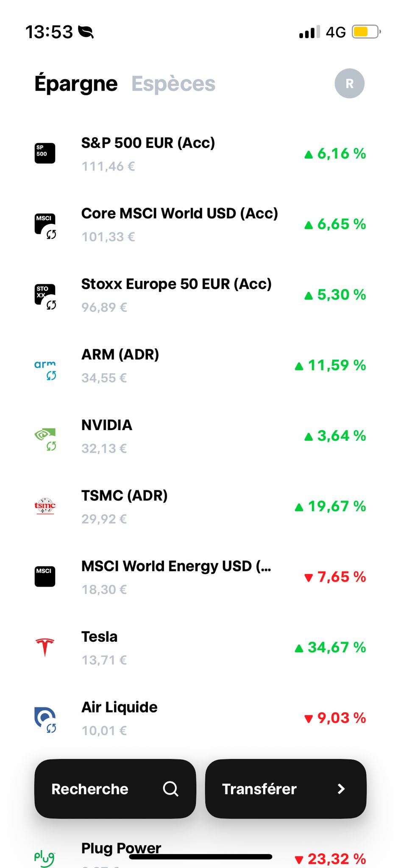Tap the MSCI World Energy logo icon

pyautogui.click(x=45, y=576)
